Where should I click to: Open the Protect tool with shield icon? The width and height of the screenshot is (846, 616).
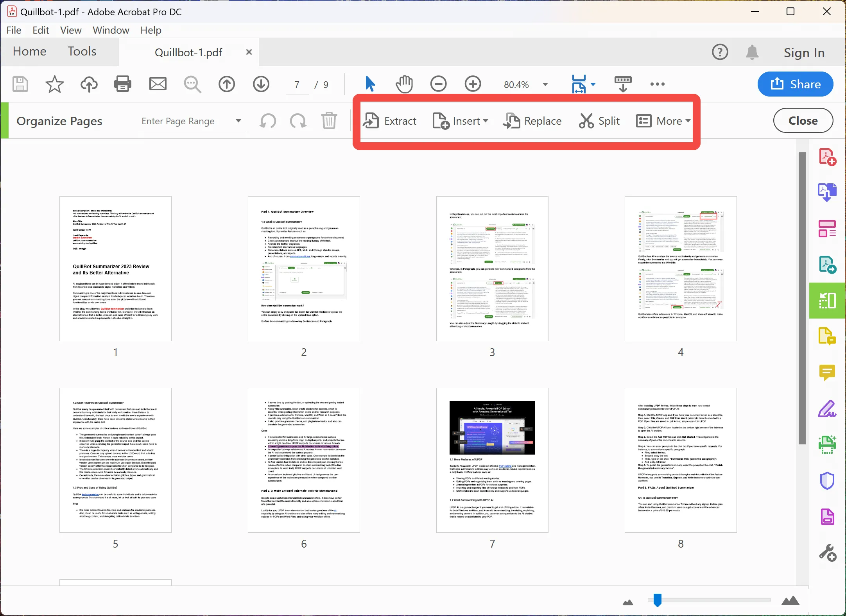pyautogui.click(x=827, y=480)
